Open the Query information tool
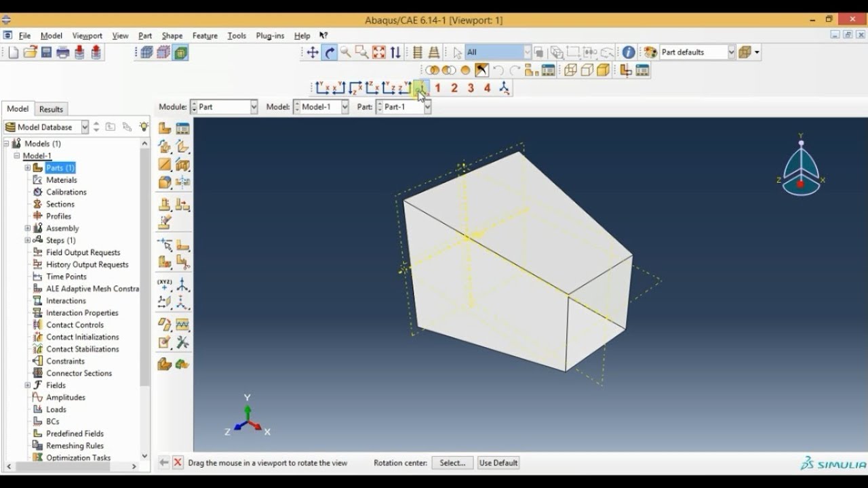 click(x=629, y=52)
